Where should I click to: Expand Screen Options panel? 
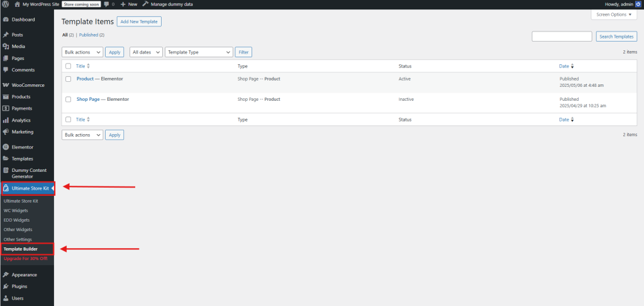tap(614, 14)
